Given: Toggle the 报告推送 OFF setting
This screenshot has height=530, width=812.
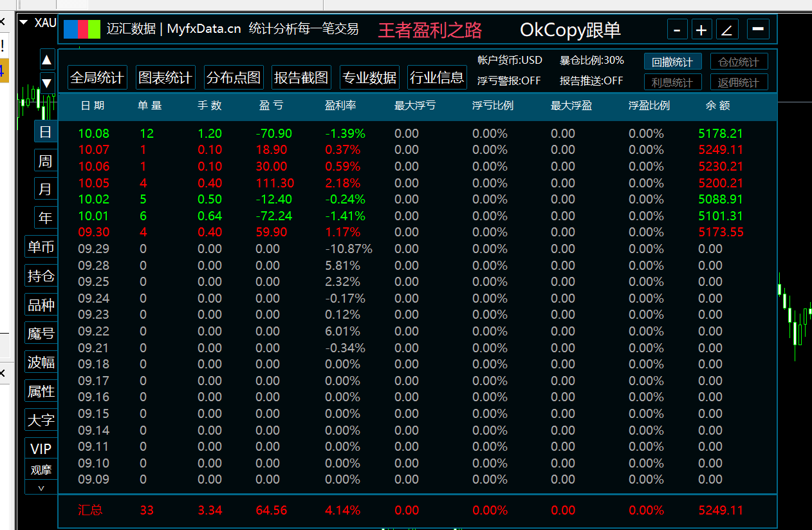Looking at the screenshot, I should click(x=591, y=80).
